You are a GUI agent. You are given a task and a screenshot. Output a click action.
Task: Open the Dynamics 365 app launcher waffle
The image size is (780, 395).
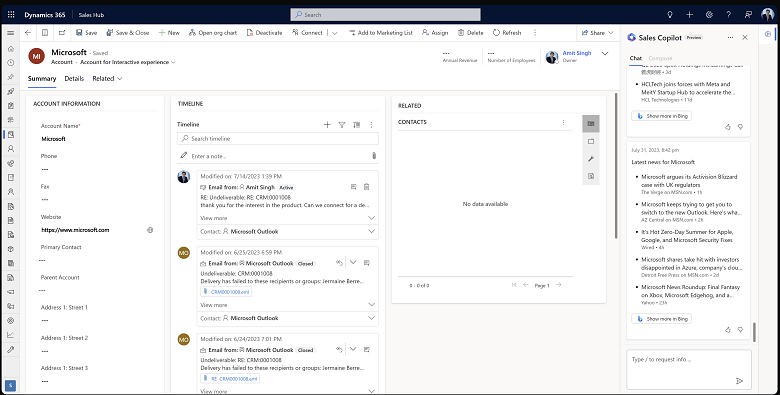[x=11, y=14]
